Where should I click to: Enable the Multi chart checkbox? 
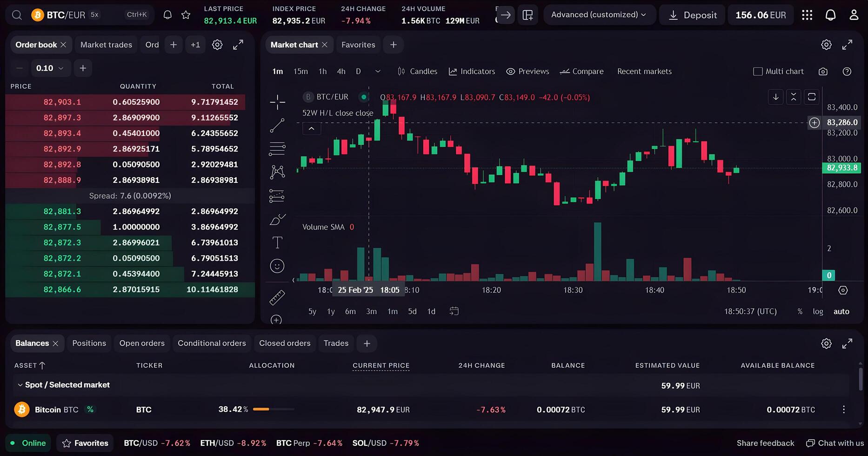tap(758, 72)
